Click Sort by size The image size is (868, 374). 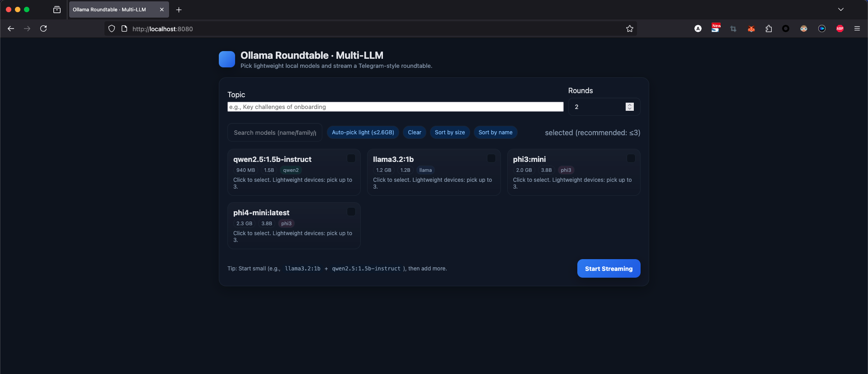point(450,133)
